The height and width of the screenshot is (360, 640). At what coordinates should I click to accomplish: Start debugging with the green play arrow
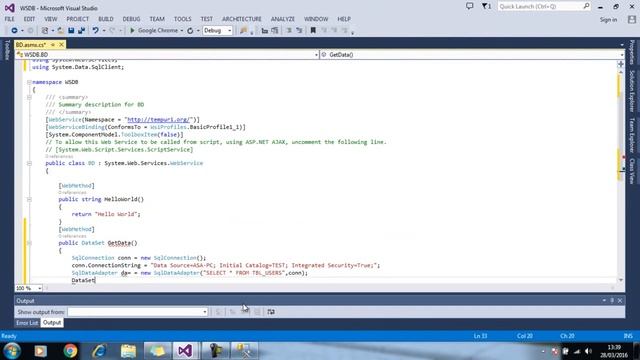(132, 31)
